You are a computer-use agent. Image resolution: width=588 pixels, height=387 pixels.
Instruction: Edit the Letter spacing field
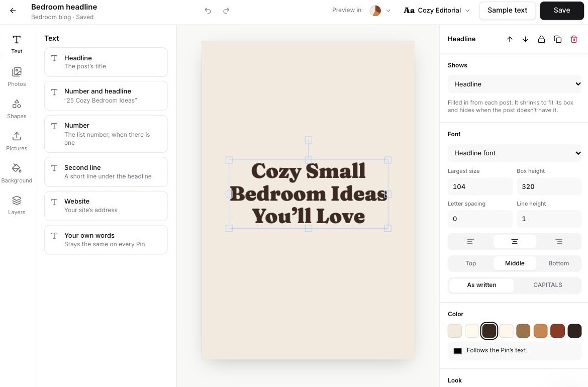tap(480, 219)
